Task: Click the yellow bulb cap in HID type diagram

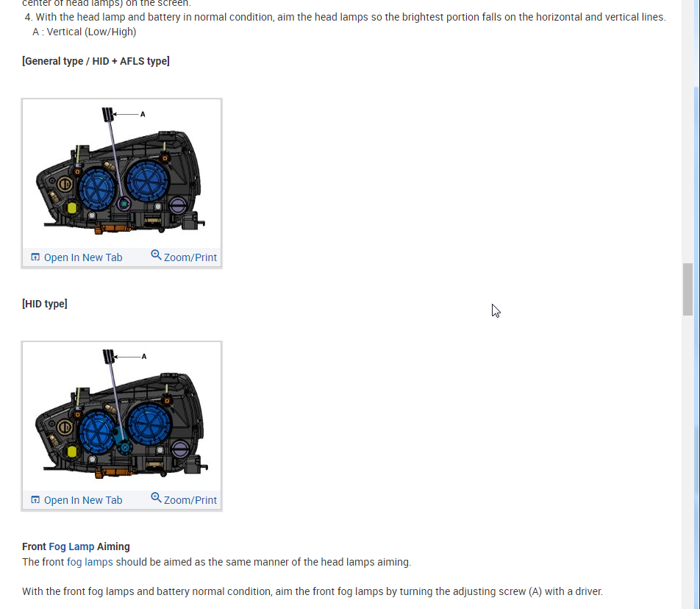Action: coord(72,452)
